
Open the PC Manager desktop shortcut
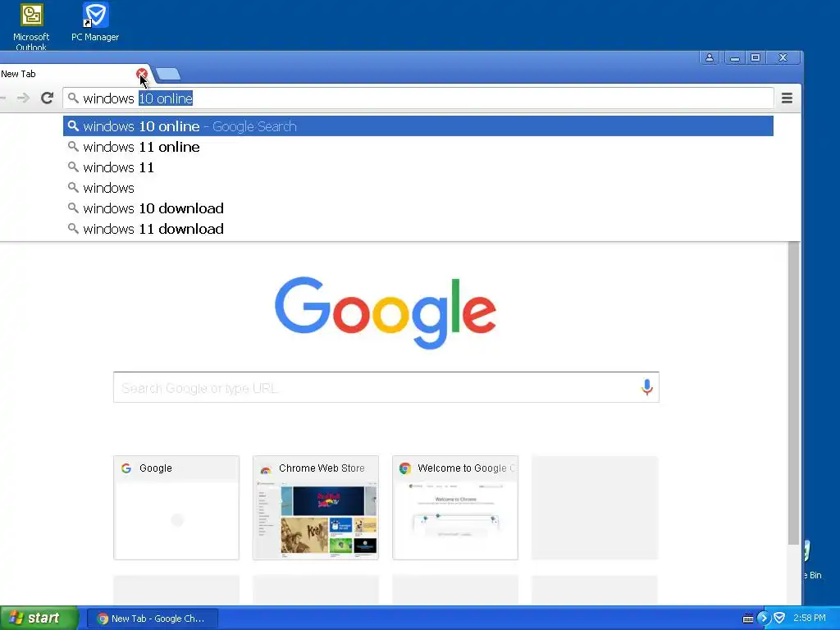pyautogui.click(x=95, y=22)
